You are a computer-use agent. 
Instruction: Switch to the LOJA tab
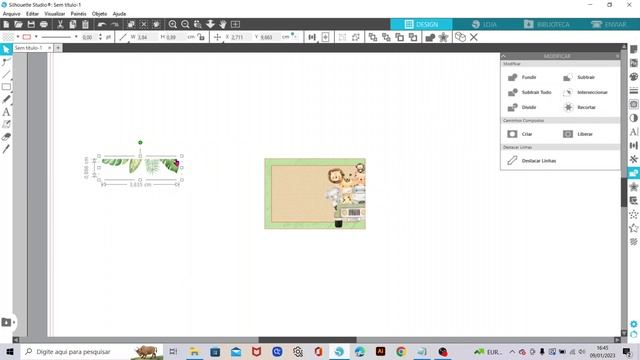tap(484, 24)
